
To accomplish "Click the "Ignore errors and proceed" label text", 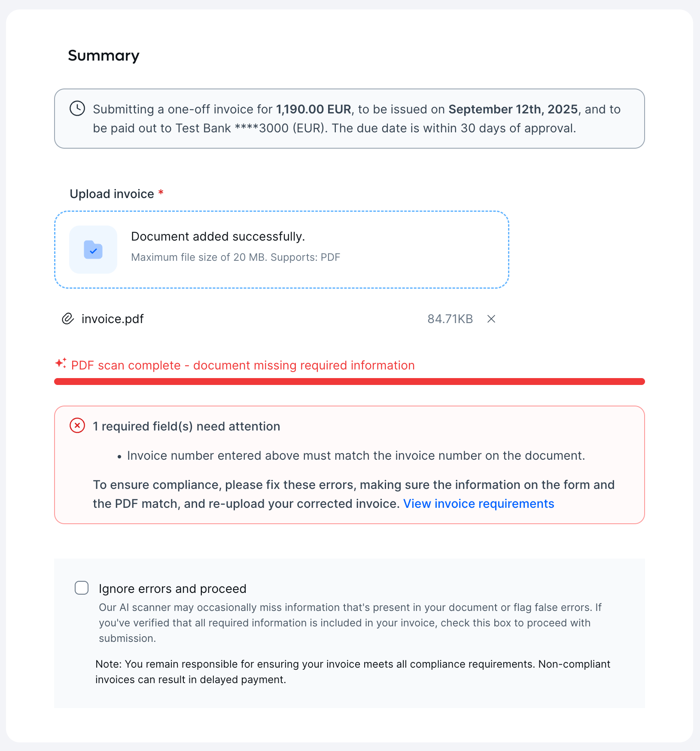I will tap(172, 589).
